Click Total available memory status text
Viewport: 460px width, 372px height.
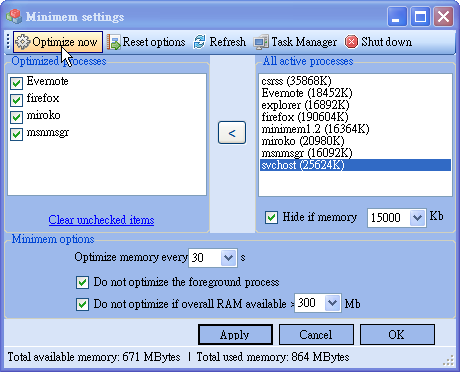(x=94, y=357)
